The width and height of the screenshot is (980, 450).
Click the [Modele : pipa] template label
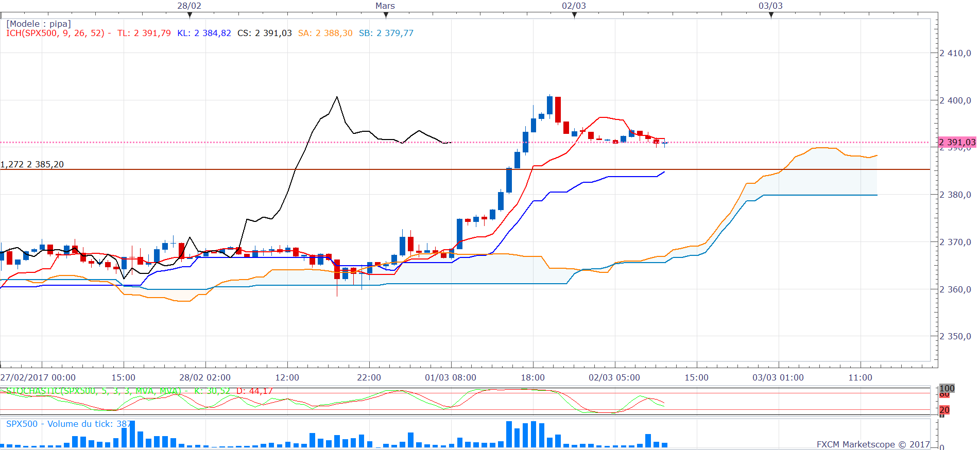(39, 24)
